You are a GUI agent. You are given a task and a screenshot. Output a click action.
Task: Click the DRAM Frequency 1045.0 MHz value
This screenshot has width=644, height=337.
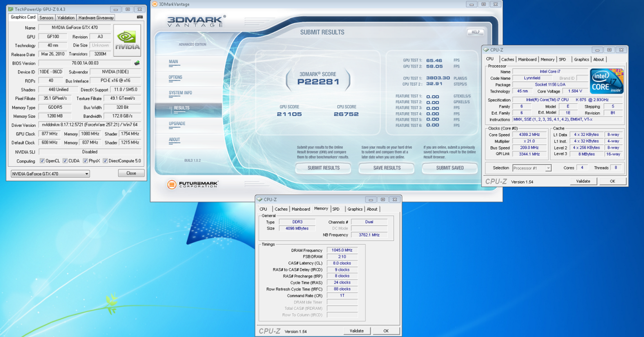tap(342, 250)
